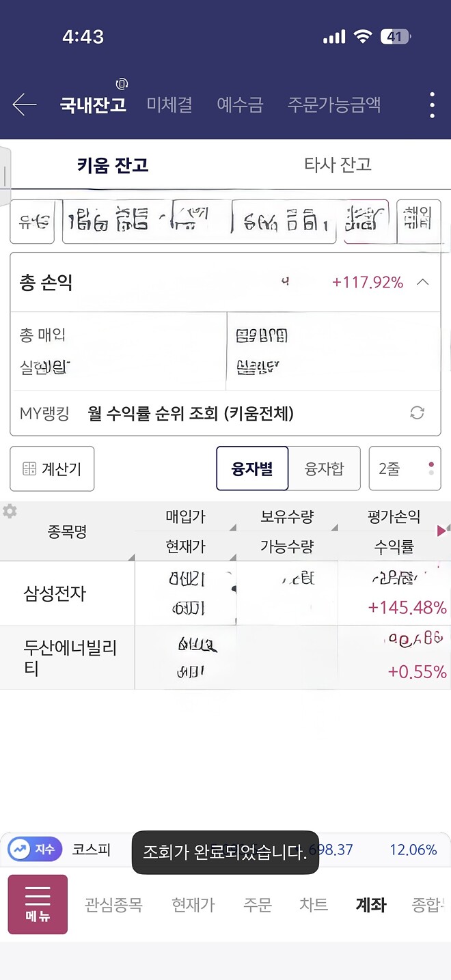Screen dimensions: 451x980
Task: Collapse the 총 손익 summary panel
Action: point(422,281)
